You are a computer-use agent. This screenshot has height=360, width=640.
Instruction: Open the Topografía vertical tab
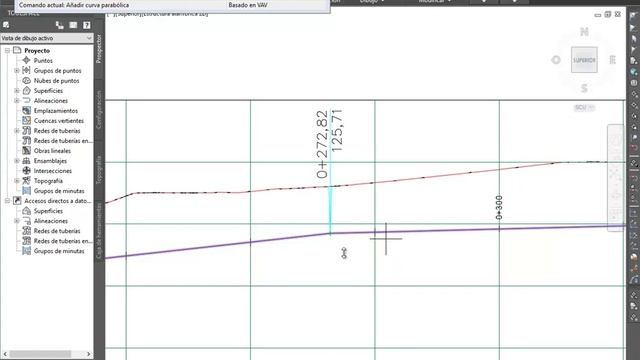click(99, 169)
